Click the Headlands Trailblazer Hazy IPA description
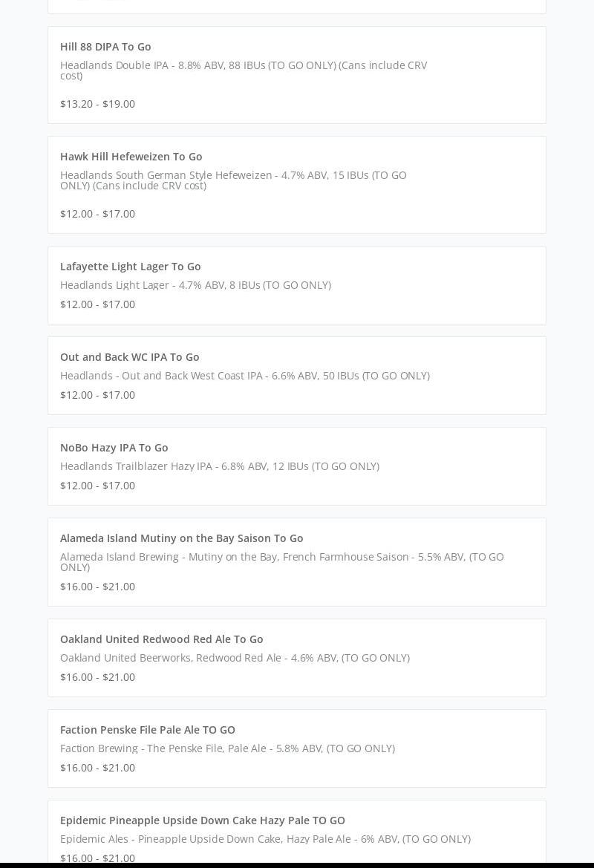Image resolution: width=594 pixels, height=868 pixels. [x=219, y=466]
